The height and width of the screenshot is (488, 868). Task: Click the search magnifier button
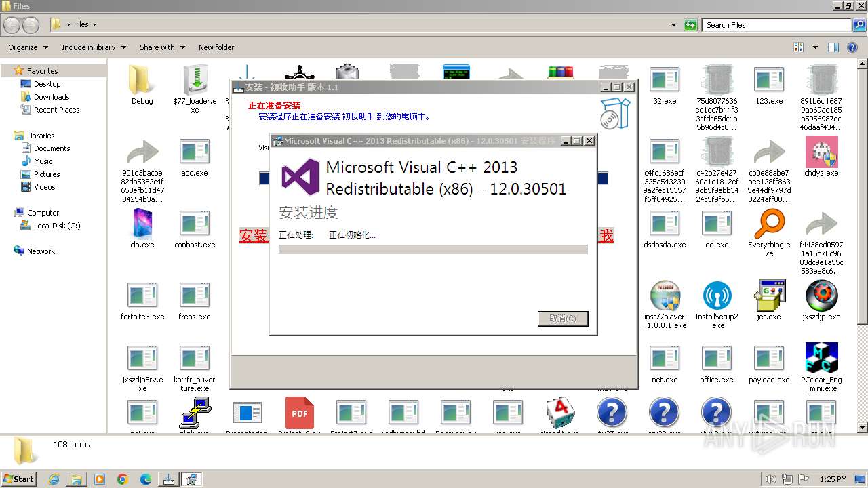859,25
